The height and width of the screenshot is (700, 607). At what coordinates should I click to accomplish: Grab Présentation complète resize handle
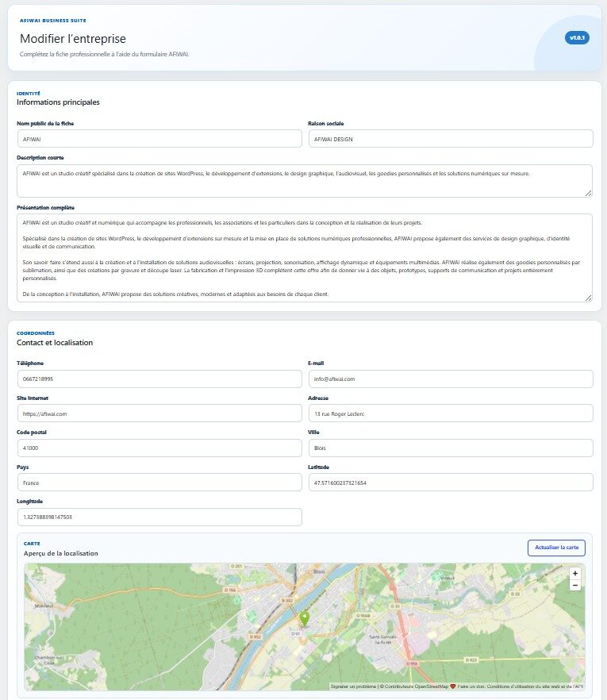pyautogui.click(x=588, y=298)
